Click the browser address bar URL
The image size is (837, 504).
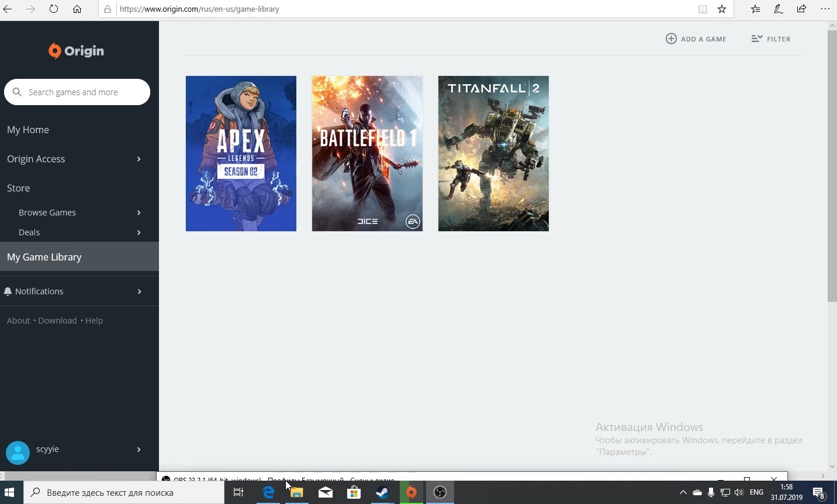(x=199, y=9)
